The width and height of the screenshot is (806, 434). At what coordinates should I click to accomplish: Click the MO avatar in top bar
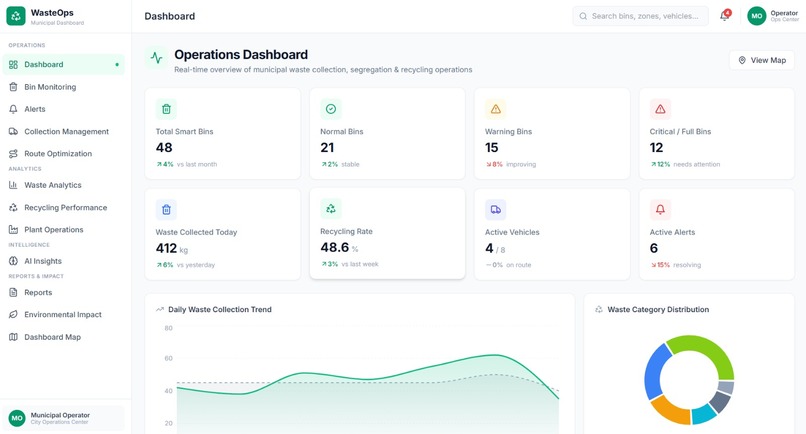[x=757, y=16]
